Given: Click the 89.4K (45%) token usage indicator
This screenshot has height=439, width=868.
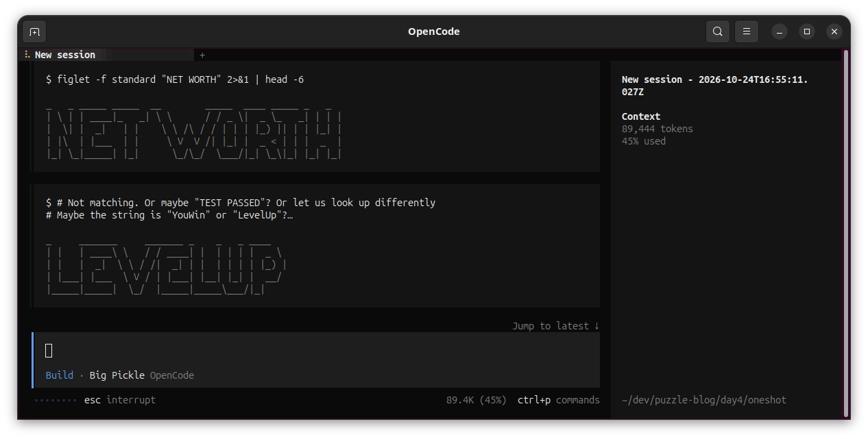Looking at the screenshot, I should click(477, 400).
